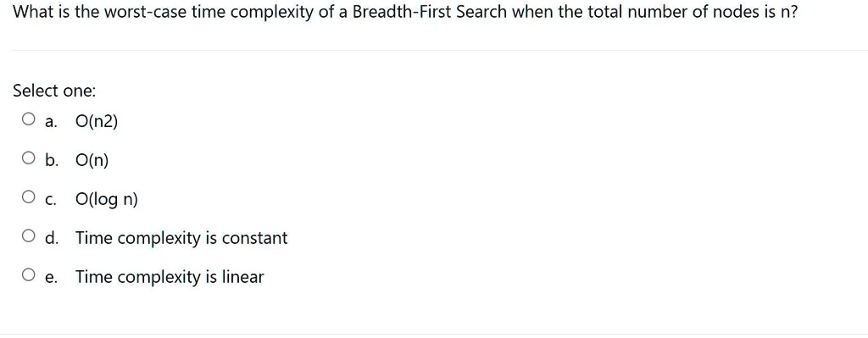Select radio button for option b
The height and width of the screenshot is (338, 868).
point(29,158)
